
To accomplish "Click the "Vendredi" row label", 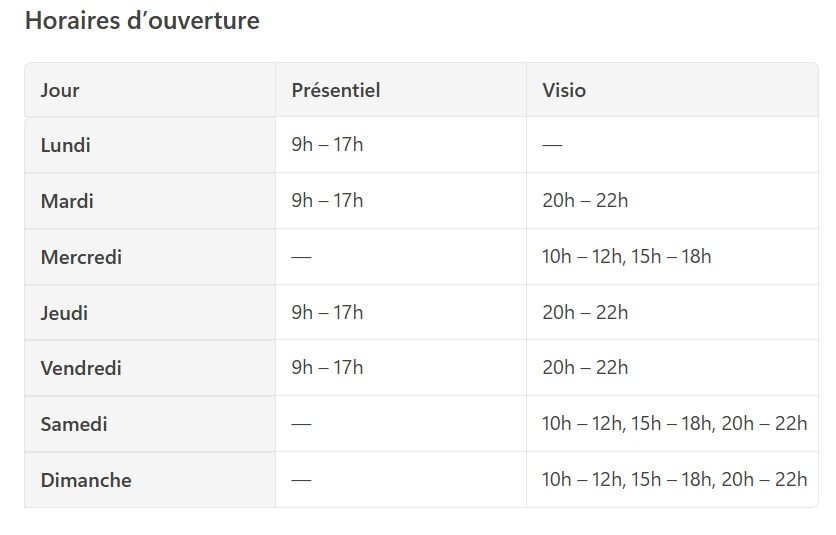I will click(81, 368).
